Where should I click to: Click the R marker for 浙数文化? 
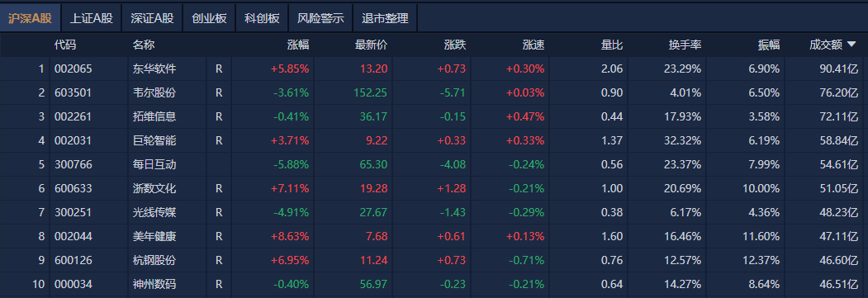tap(219, 188)
